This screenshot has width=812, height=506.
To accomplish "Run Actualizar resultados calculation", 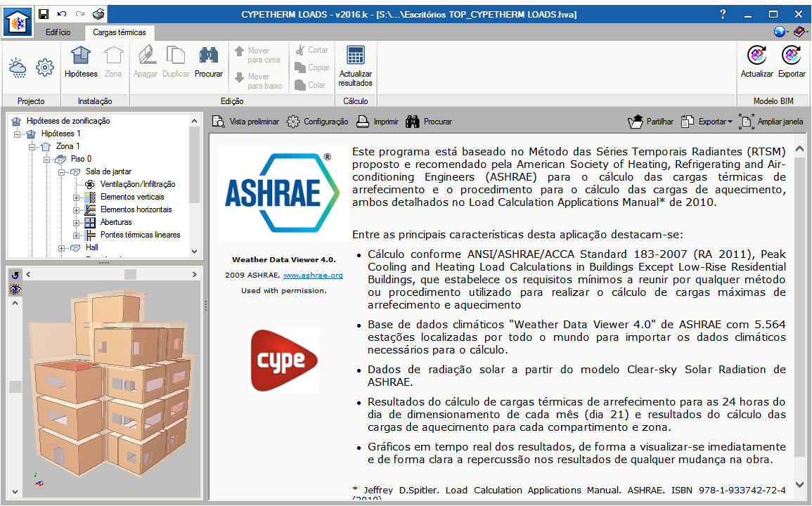I will [355, 66].
